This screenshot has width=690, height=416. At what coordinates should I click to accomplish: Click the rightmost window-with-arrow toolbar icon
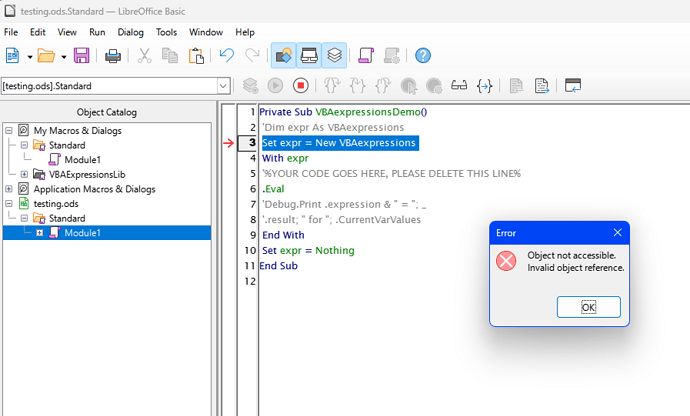pyautogui.click(x=573, y=85)
